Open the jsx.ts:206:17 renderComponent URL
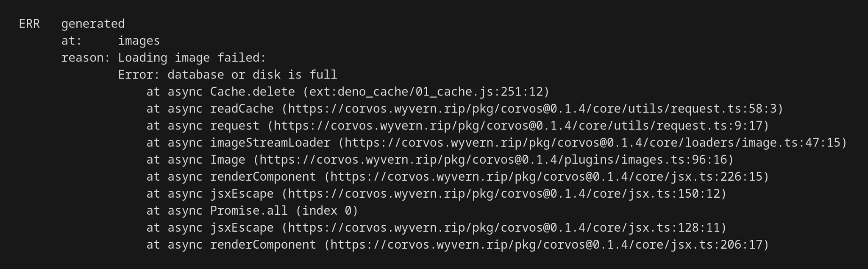This screenshot has height=269, width=868. (546, 244)
